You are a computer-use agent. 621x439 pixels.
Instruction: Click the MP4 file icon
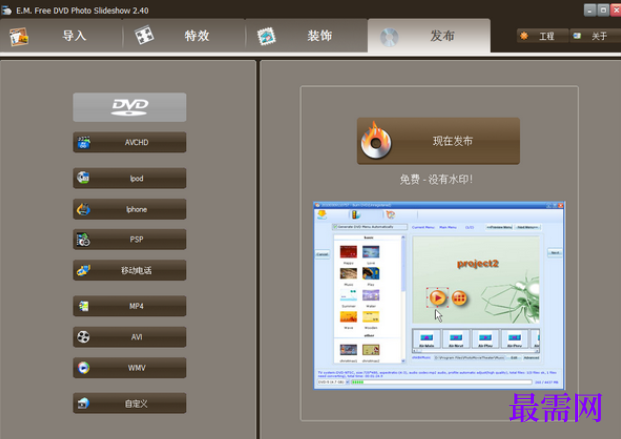(x=84, y=306)
